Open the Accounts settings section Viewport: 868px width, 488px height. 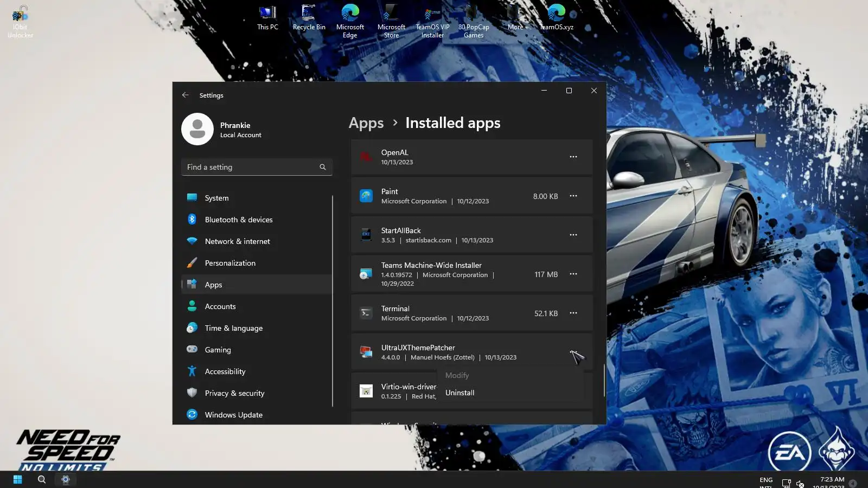click(257, 306)
